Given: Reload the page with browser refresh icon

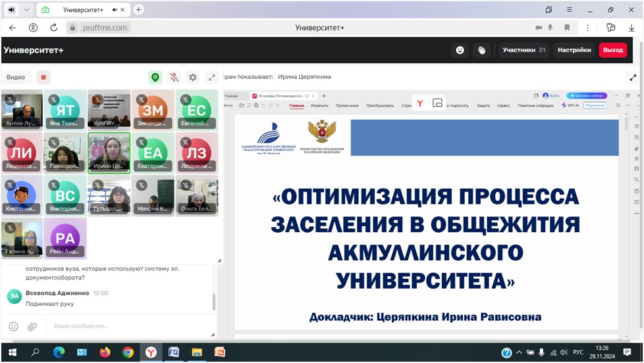Looking at the screenshot, I should coord(54,28).
